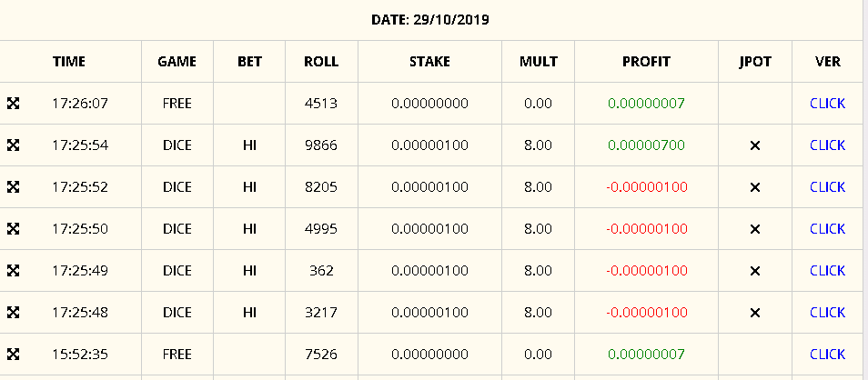Click expand icon for 17:25:52 row

(13, 187)
